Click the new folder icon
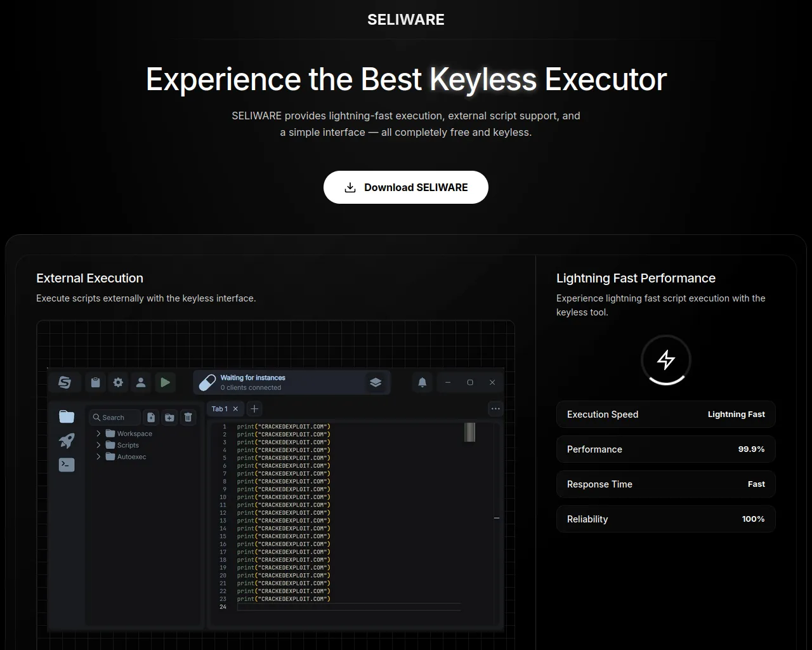This screenshot has height=650, width=812. [169, 417]
